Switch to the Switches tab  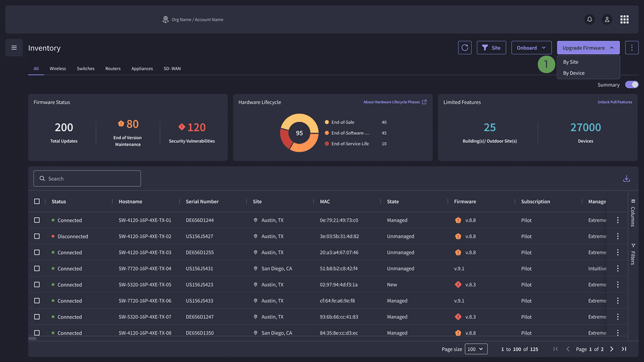click(x=86, y=68)
